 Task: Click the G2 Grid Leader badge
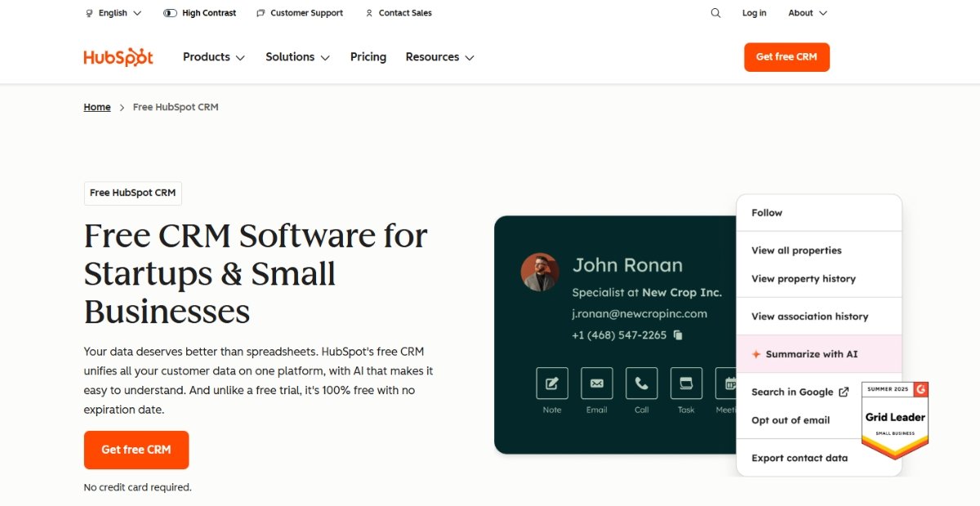coord(895,420)
